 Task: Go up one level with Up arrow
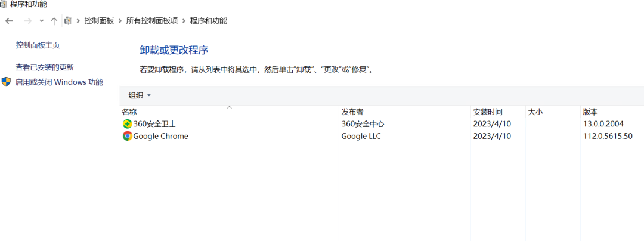[54, 21]
